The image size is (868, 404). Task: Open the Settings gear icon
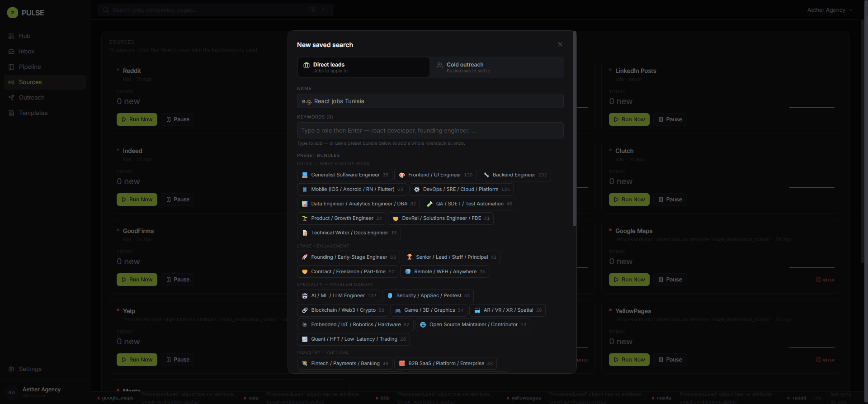click(x=11, y=369)
